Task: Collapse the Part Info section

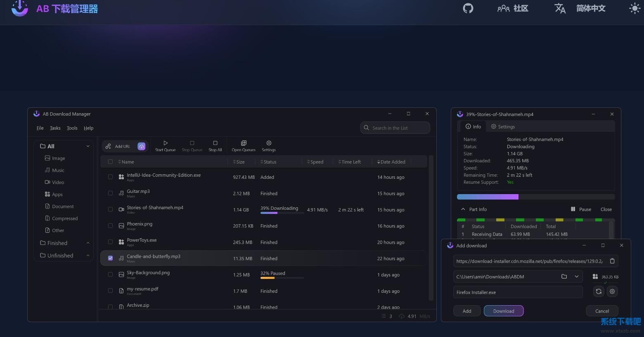Action: 463,209
